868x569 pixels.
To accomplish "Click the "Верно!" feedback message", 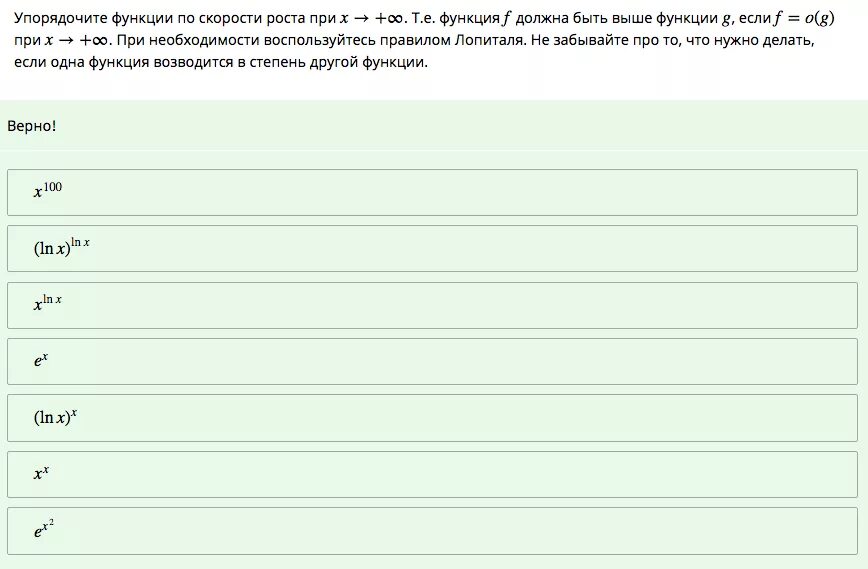I will point(32,126).
